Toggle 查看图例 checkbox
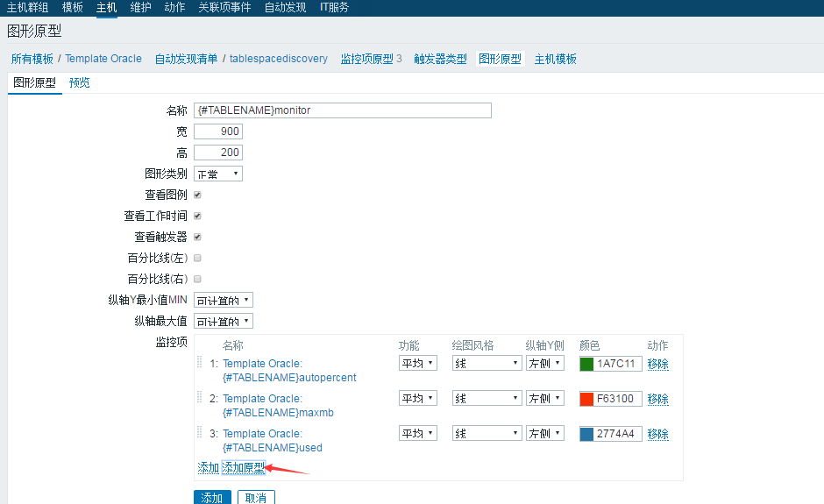The image size is (824, 504). pos(197,195)
